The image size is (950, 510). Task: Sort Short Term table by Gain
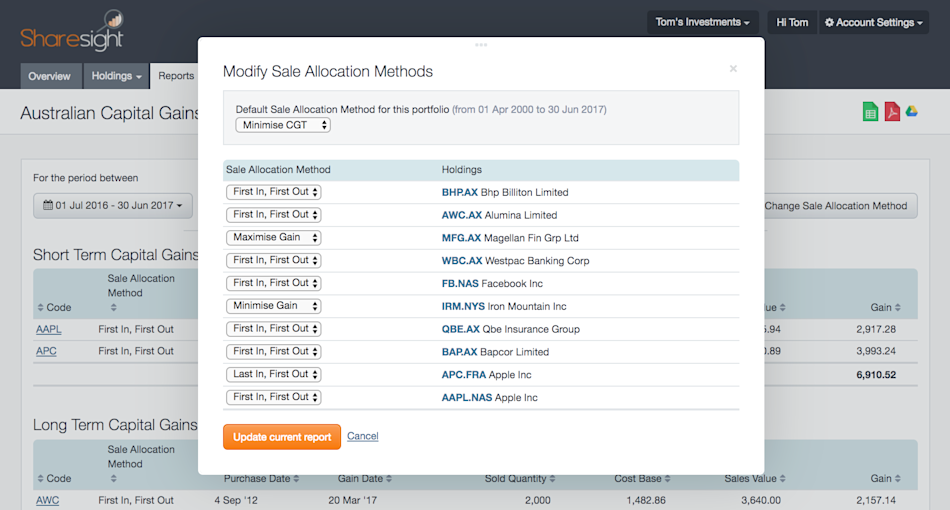coord(885,307)
